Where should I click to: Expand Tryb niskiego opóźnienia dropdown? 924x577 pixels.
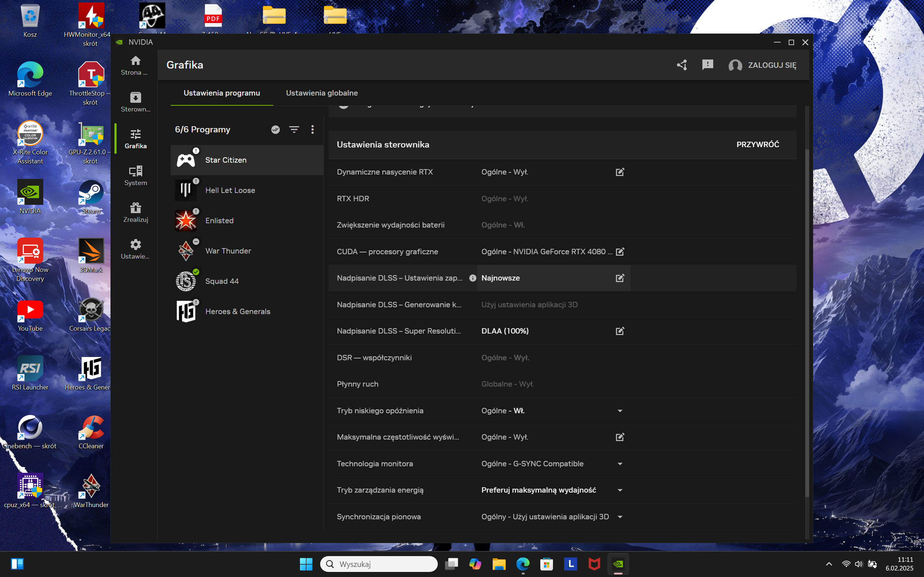pyautogui.click(x=620, y=411)
